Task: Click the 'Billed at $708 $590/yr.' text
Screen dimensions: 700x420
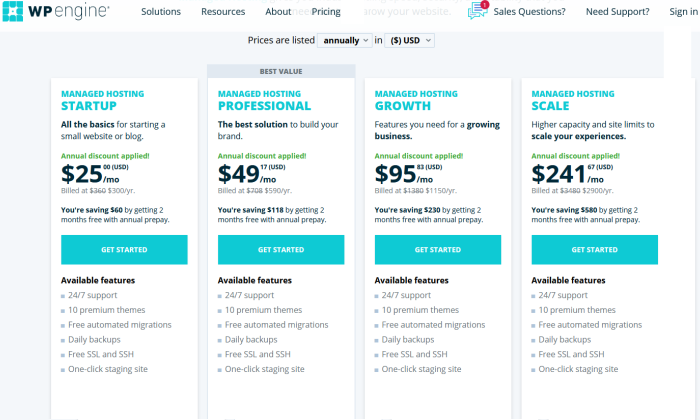Action: point(254,191)
